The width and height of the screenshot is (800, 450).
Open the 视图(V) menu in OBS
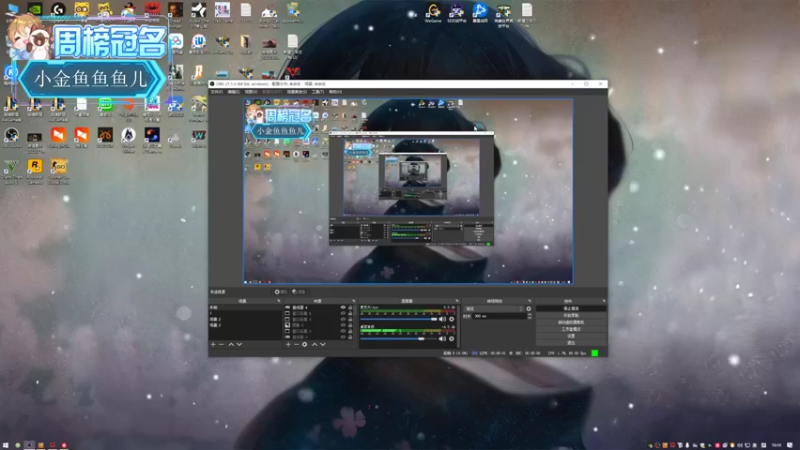[x=251, y=92]
